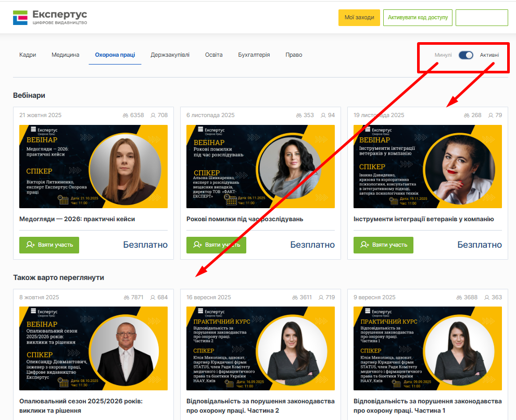Click the Мої заходи button
The height and width of the screenshot is (420, 516).
pos(359,18)
